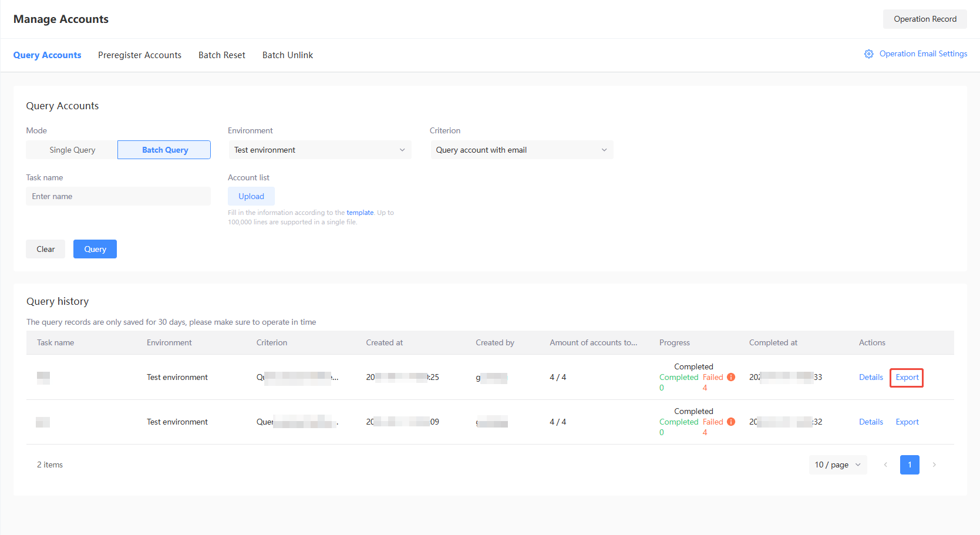This screenshot has height=535, width=980.
Task: Open the template link
Action: 360,212
